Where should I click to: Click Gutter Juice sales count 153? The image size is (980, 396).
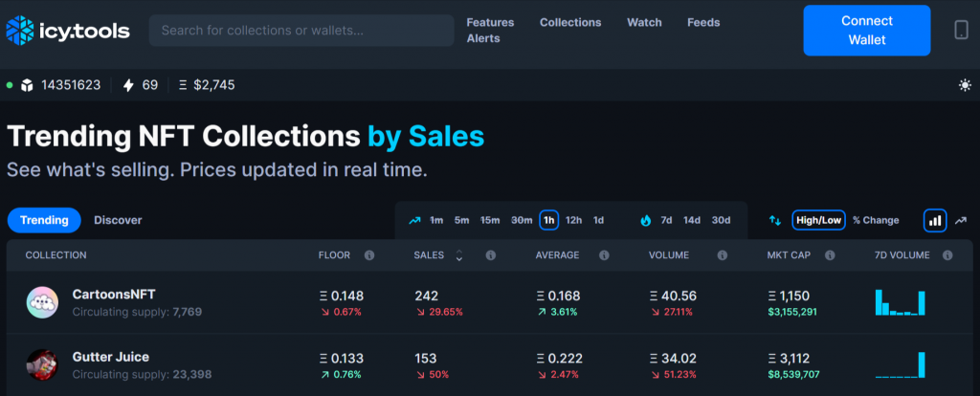pyautogui.click(x=425, y=359)
